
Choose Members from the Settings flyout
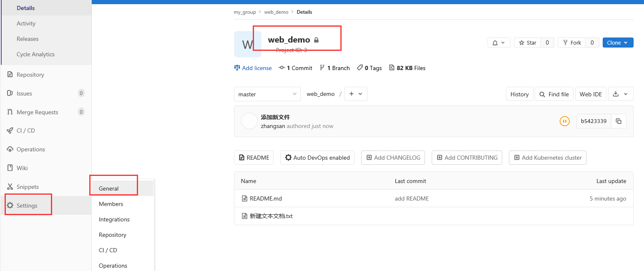pyautogui.click(x=123, y=204)
